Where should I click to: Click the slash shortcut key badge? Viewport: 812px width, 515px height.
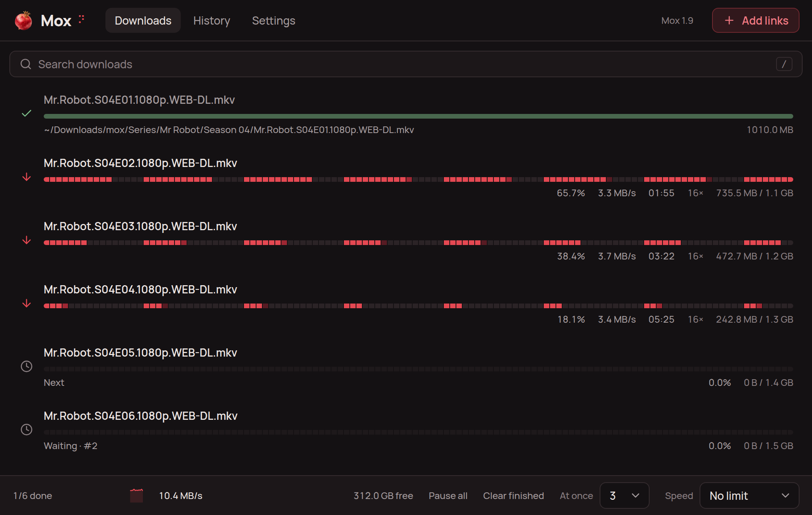[x=784, y=64]
